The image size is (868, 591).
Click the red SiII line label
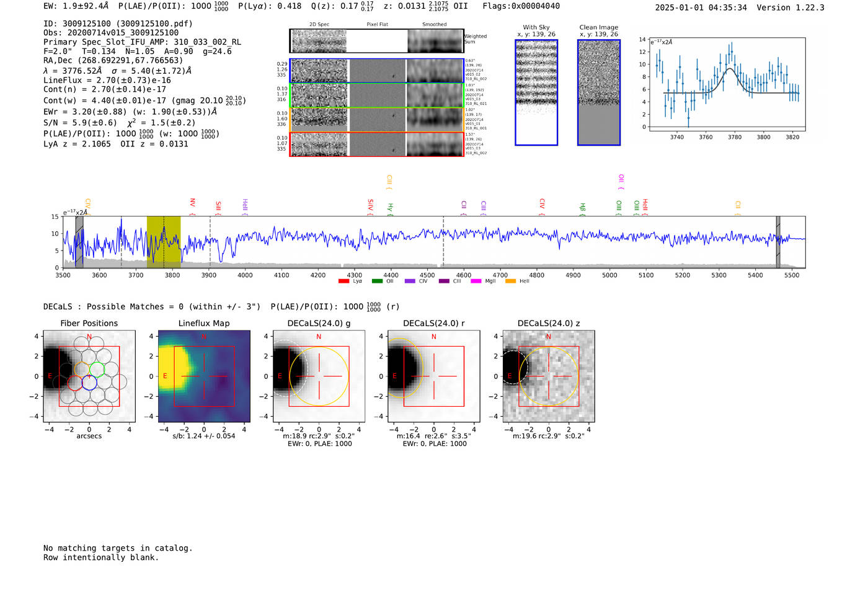tap(218, 207)
